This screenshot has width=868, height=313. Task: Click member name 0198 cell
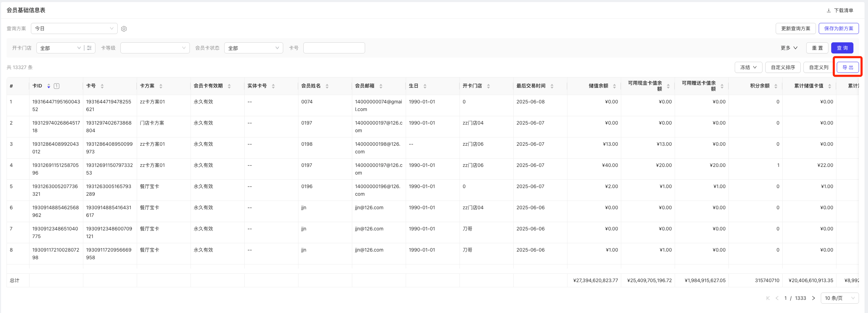(307, 144)
